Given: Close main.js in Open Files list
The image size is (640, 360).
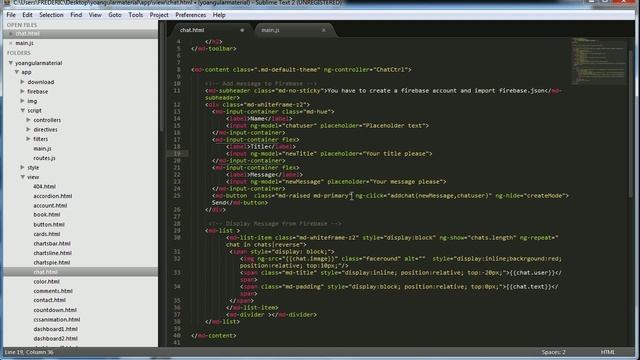Looking at the screenshot, I should point(11,43).
